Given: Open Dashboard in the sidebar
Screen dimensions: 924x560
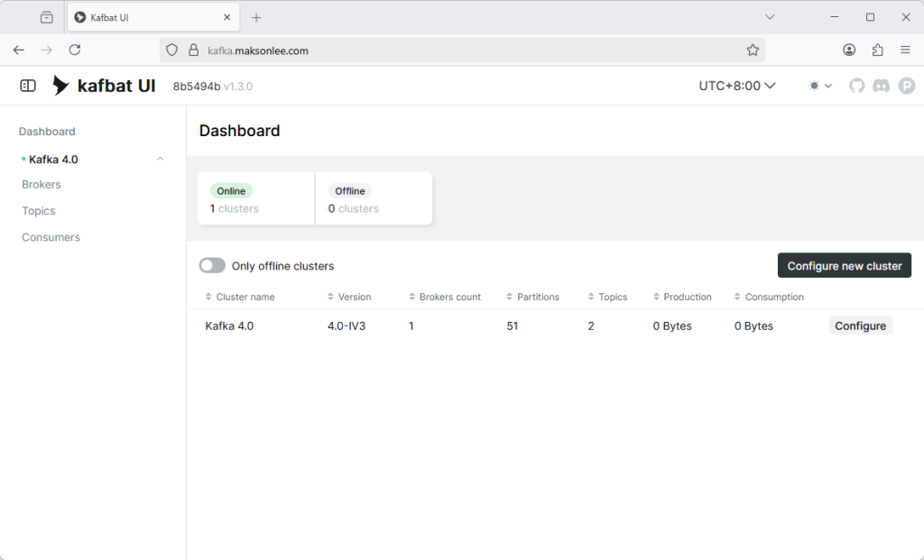Looking at the screenshot, I should pos(47,132).
